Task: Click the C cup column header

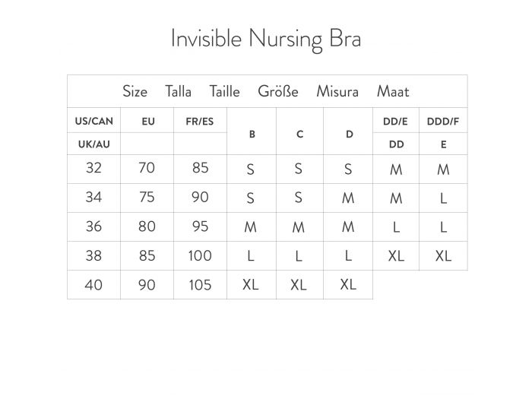Action: (299, 134)
